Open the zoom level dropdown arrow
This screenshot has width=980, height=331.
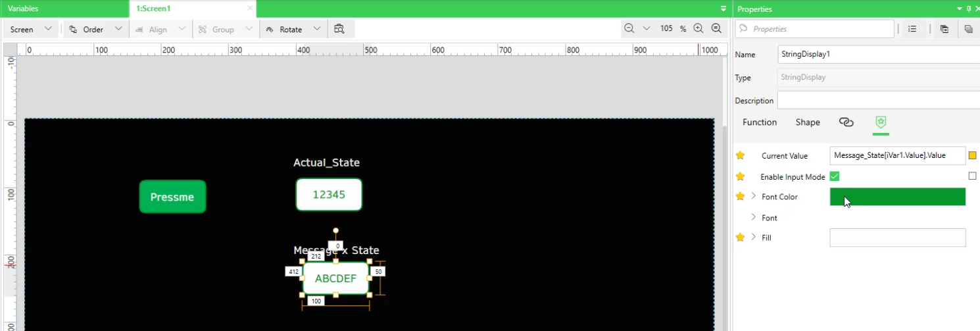pyautogui.click(x=647, y=28)
